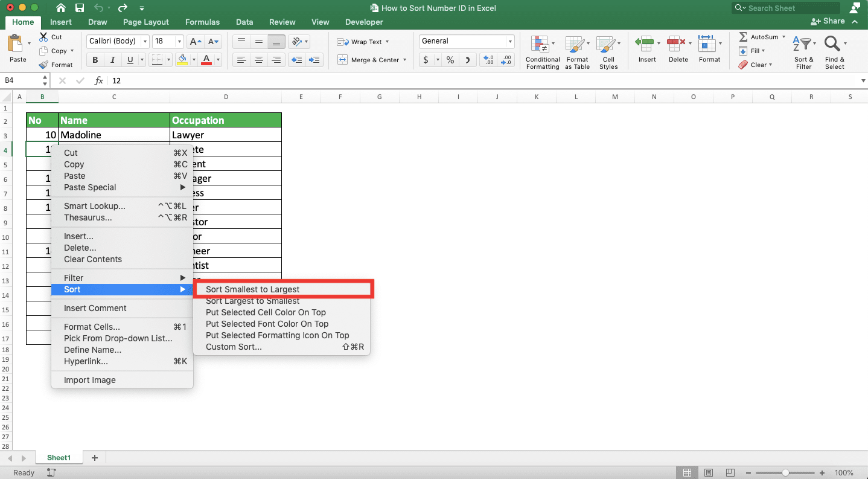Viewport: 868px width, 479px height.
Task: Increase indent icon
Action: tap(314, 60)
